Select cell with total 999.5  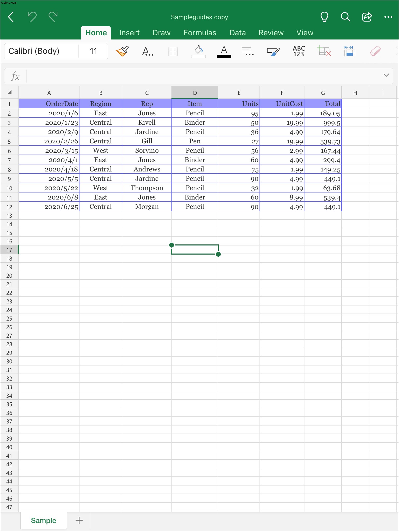coord(323,122)
